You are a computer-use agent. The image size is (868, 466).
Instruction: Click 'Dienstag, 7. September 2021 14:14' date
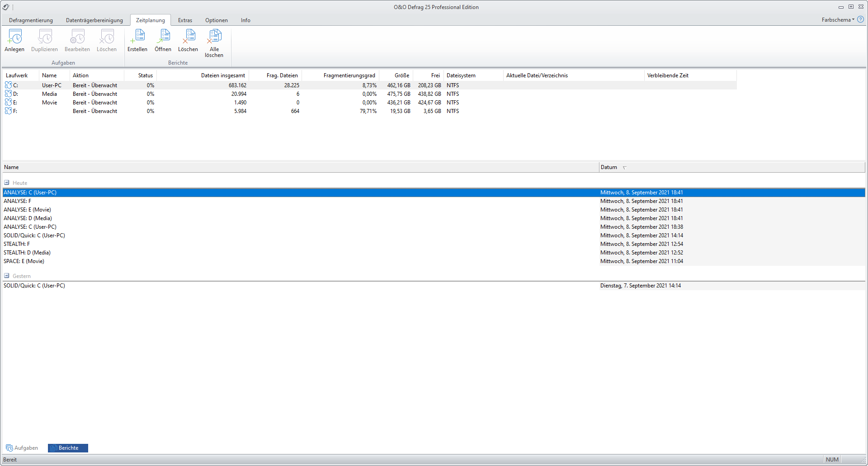pyautogui.click(x=640, y=286)
